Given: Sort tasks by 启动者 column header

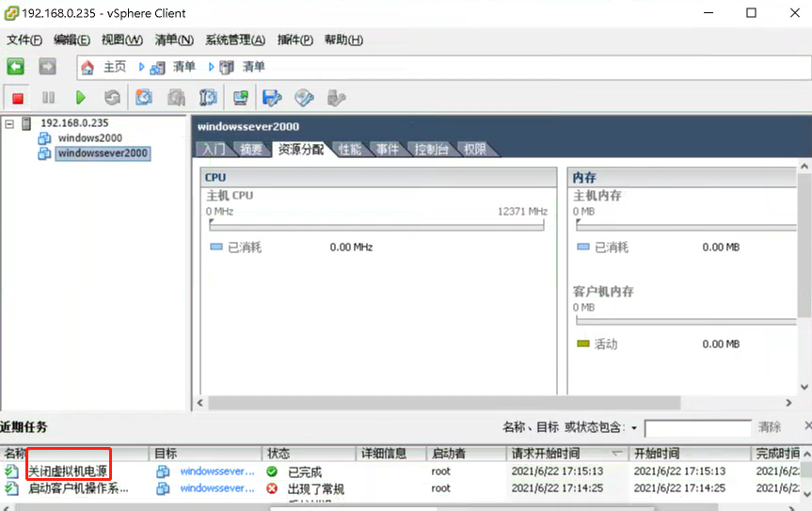Looking at the screenshot, I should [466, 454].
